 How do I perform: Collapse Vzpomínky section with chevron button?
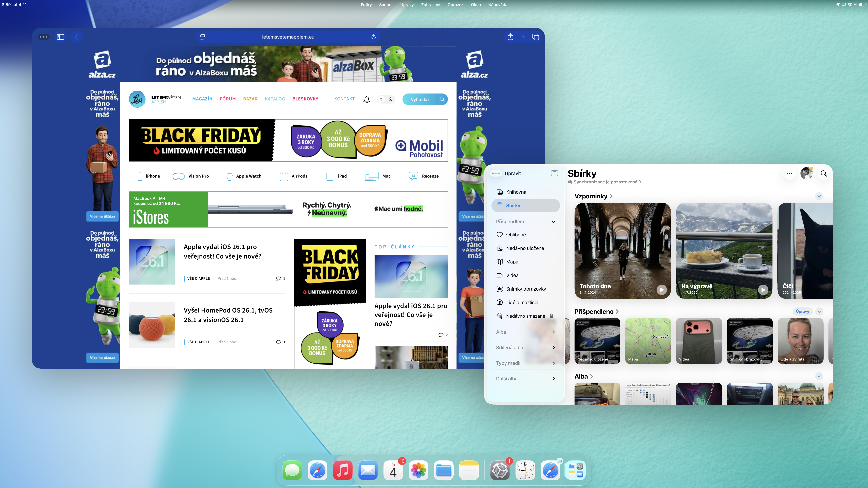click(x=819, y=196)
